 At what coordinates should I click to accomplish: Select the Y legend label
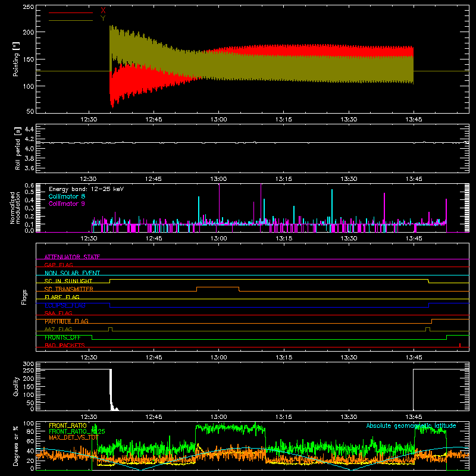103,18
